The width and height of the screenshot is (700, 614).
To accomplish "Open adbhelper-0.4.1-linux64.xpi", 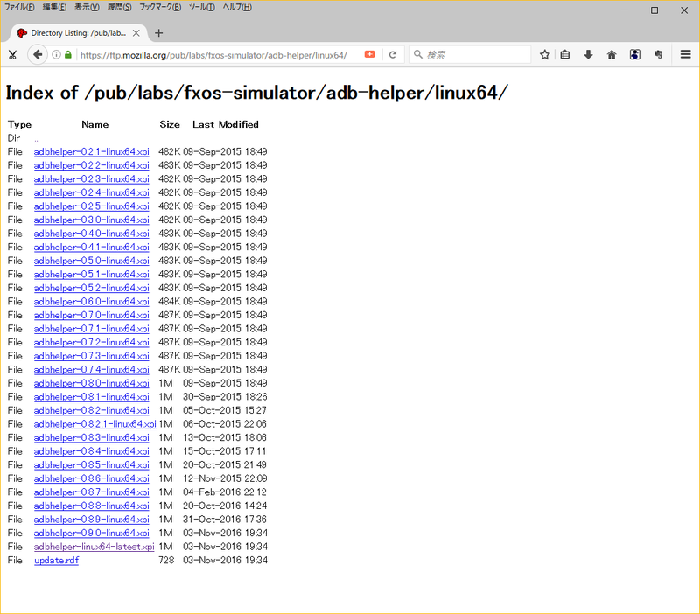I will pos(92,248).
